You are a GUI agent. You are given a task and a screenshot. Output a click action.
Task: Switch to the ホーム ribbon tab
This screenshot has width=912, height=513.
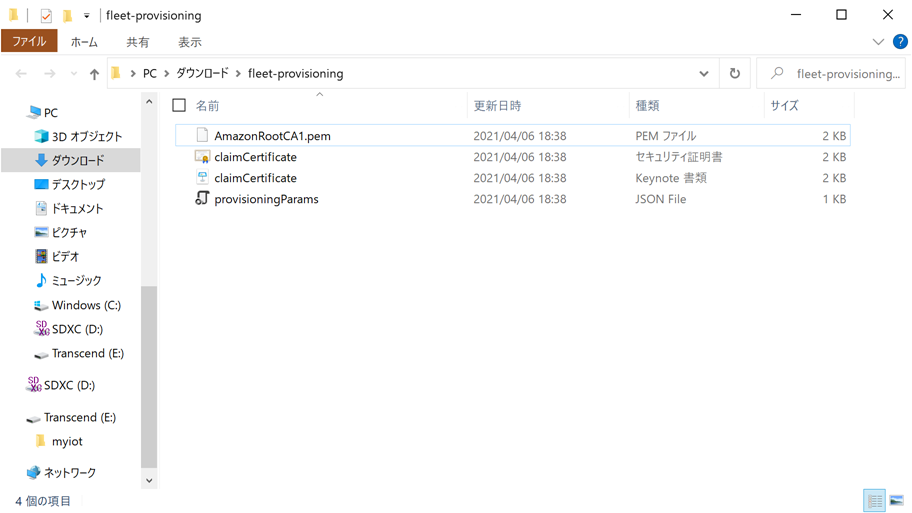(x=84, y=42)
